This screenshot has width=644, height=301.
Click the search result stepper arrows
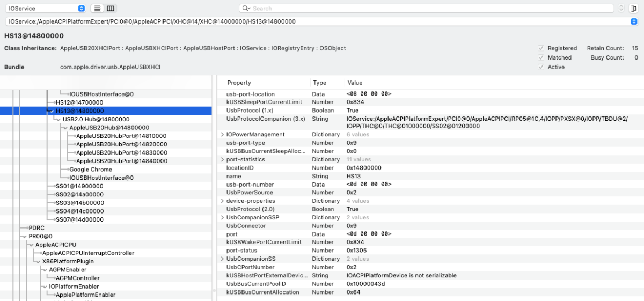621,9
